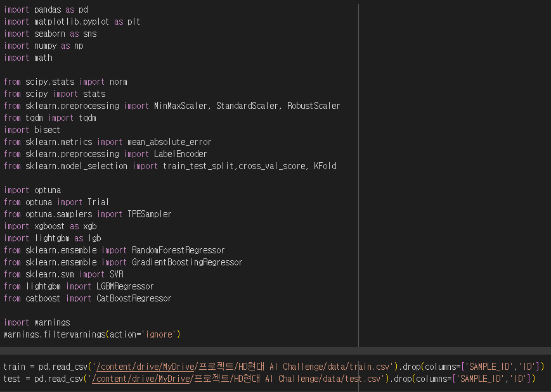This screenshot has height=392, width=551.
Task: Click the 'import xgboost as xgb' line
Action: point(50,226)
